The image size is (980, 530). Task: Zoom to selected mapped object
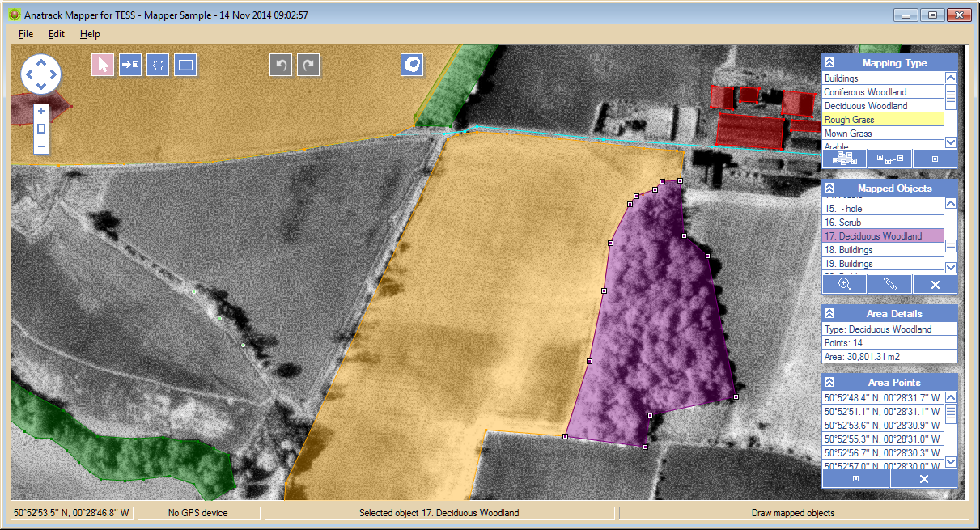[x=844, y=284]
